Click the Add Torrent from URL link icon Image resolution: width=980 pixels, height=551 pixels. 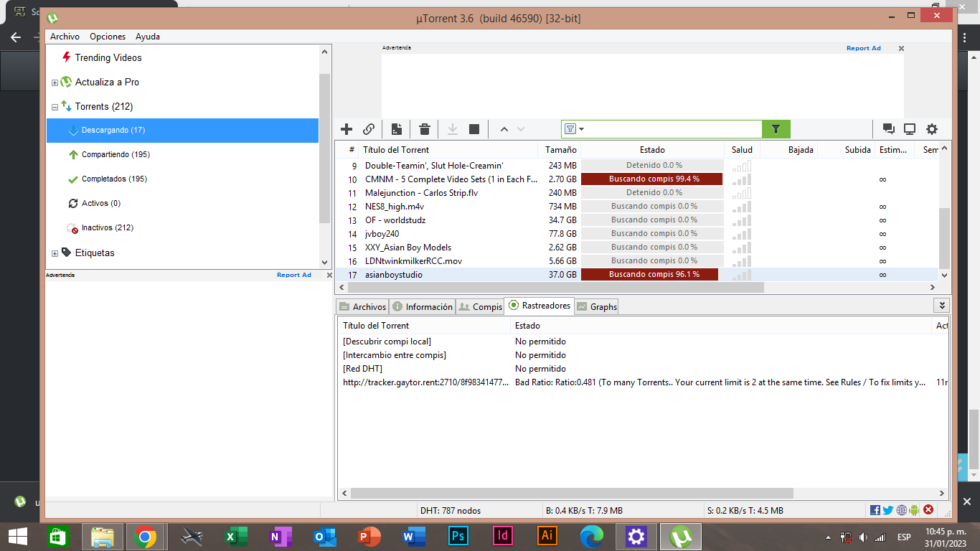tap(369, 129)
